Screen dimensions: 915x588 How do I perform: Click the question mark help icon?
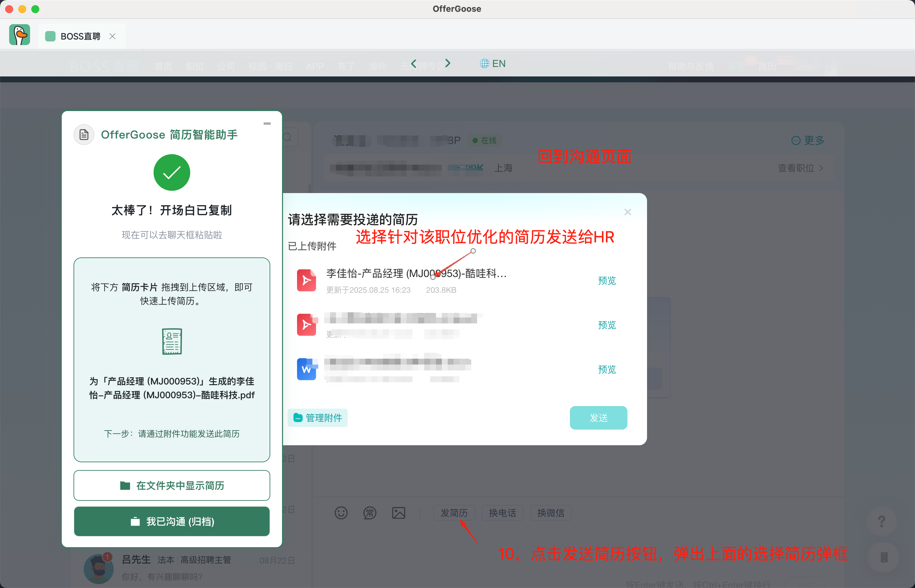point(881,521)
